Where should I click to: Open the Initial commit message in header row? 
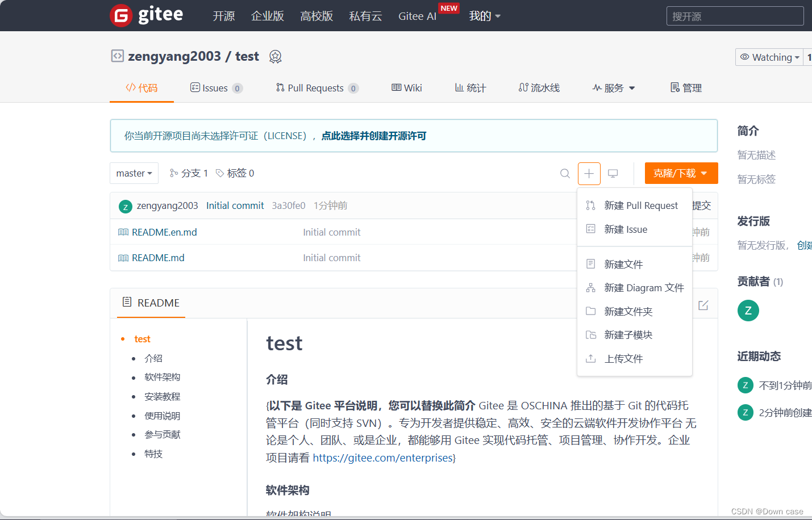(235, 206)
